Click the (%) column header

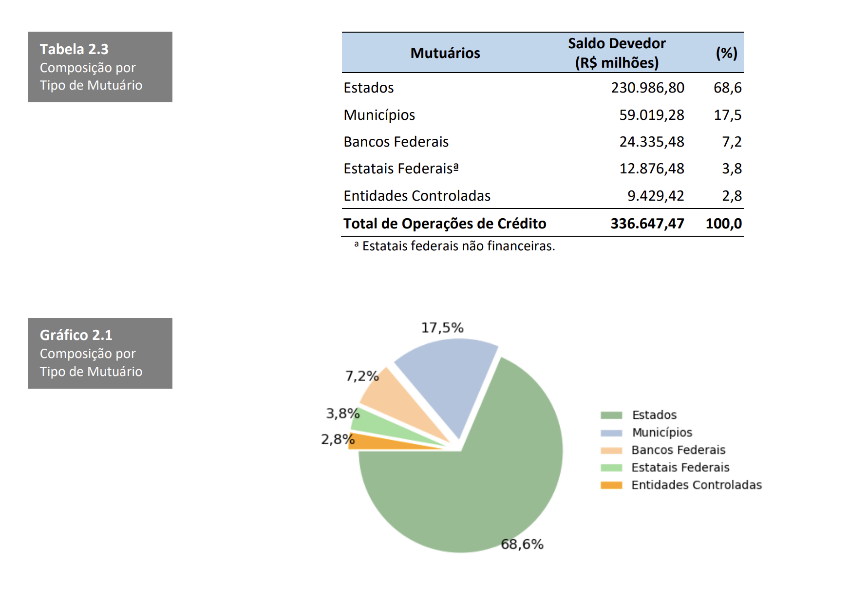[x=726, y=53]
